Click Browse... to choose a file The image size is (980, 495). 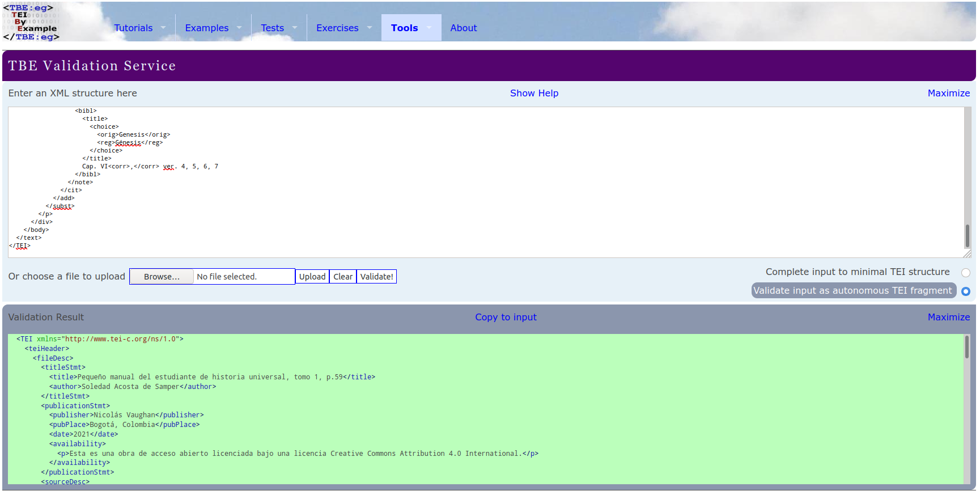(162, 277)
